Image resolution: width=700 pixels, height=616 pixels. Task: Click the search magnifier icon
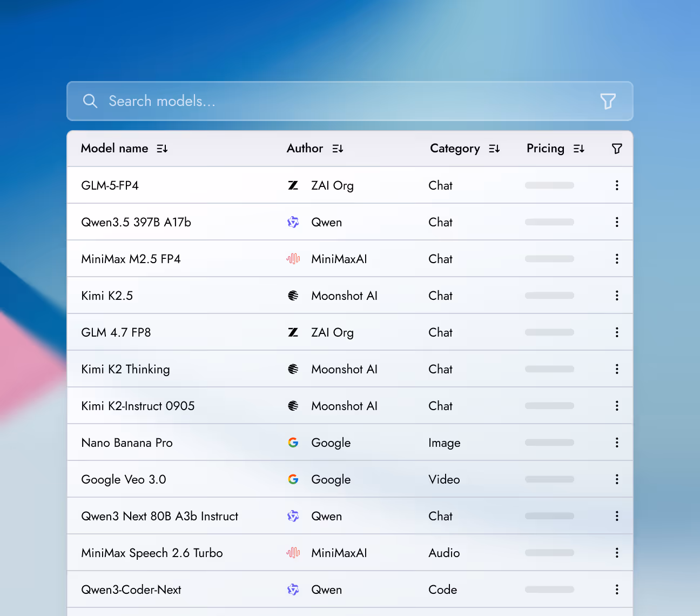pos(90,101)
